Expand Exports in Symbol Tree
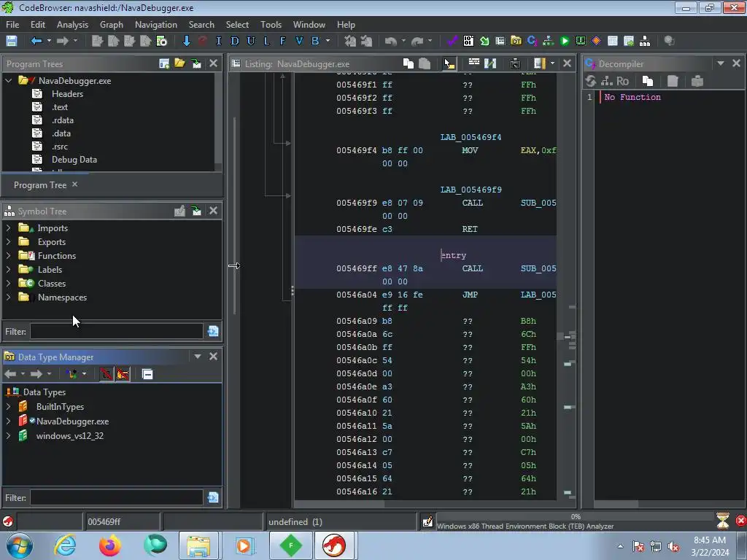 coord(8,242)
